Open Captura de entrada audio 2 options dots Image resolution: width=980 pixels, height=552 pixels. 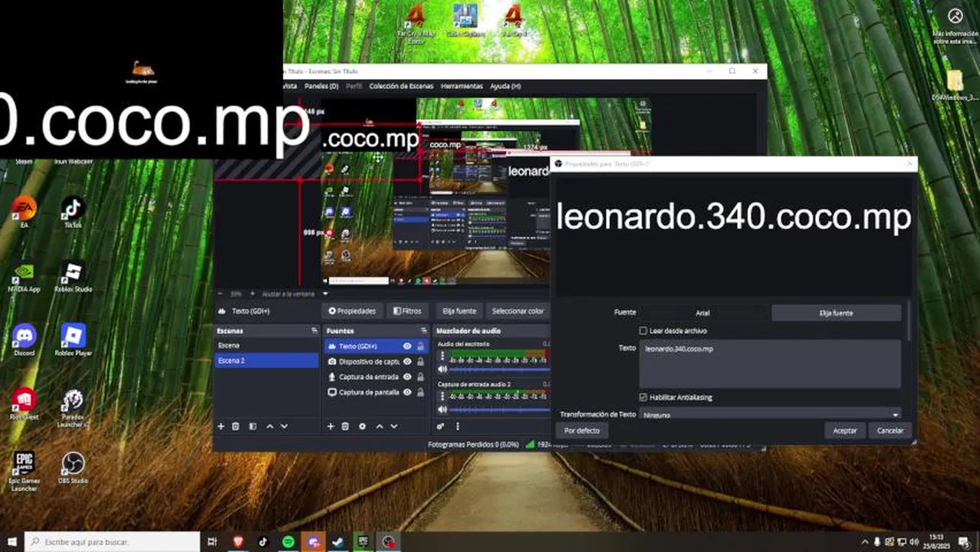(x=442, y=397)
